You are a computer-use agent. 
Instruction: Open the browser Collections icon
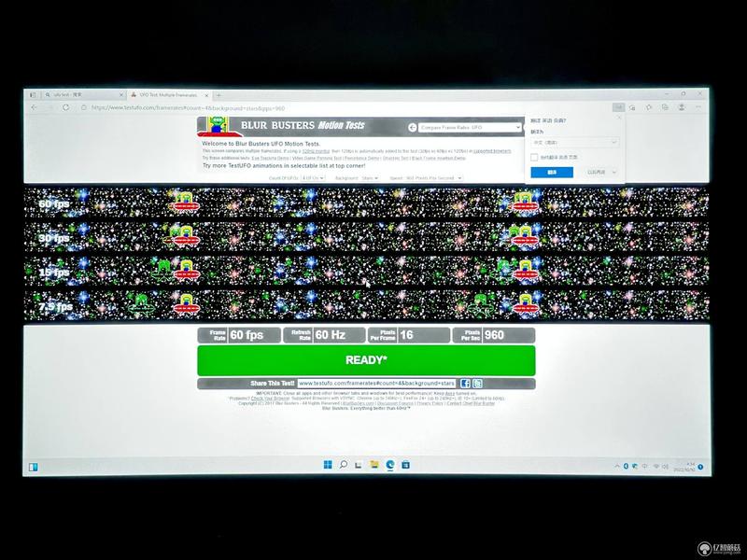(x=665, y=107)
